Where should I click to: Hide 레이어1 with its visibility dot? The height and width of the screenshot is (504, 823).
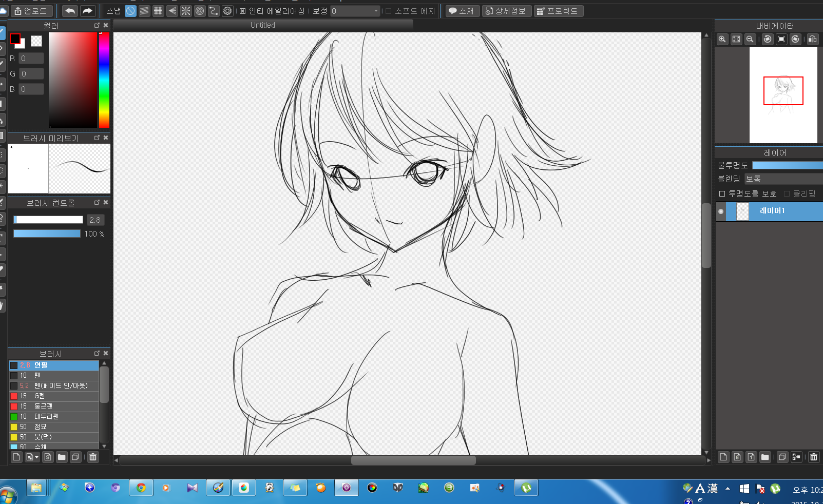click(721, 211)
